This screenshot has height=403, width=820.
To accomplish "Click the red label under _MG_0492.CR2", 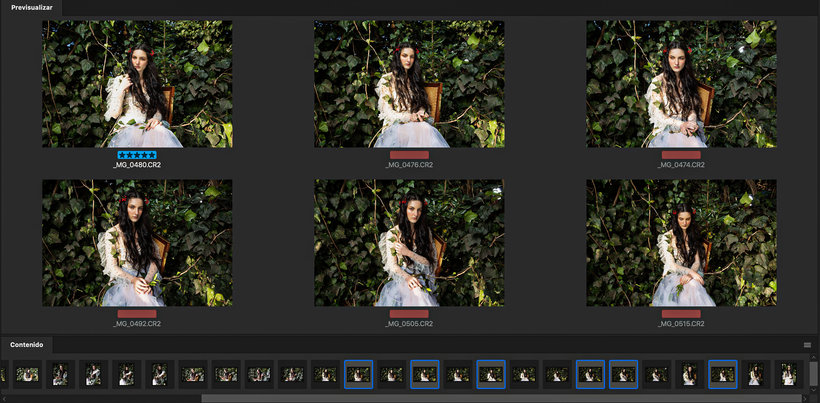I will 137,314.
